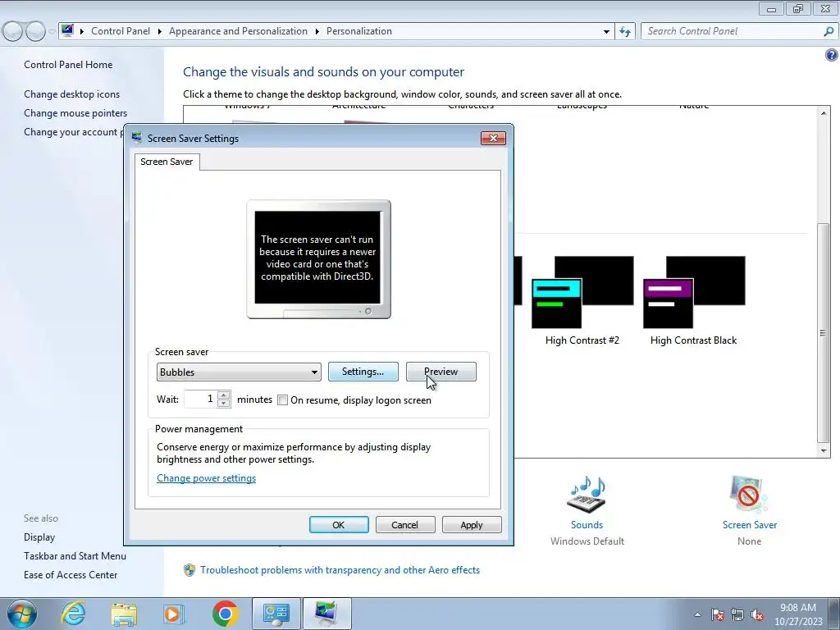Click the Screen Saver Settings title bar icon
Screen dimensions: 840x630
pos(137,138)
